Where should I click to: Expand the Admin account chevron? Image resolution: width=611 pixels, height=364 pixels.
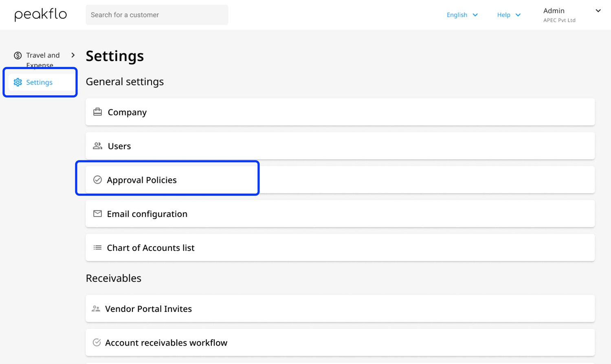tap(598, 11)
